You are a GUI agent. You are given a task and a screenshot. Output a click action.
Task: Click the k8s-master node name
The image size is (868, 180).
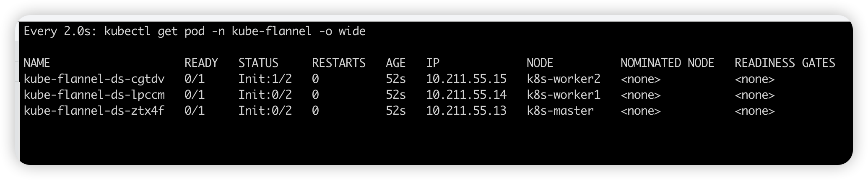560,111
